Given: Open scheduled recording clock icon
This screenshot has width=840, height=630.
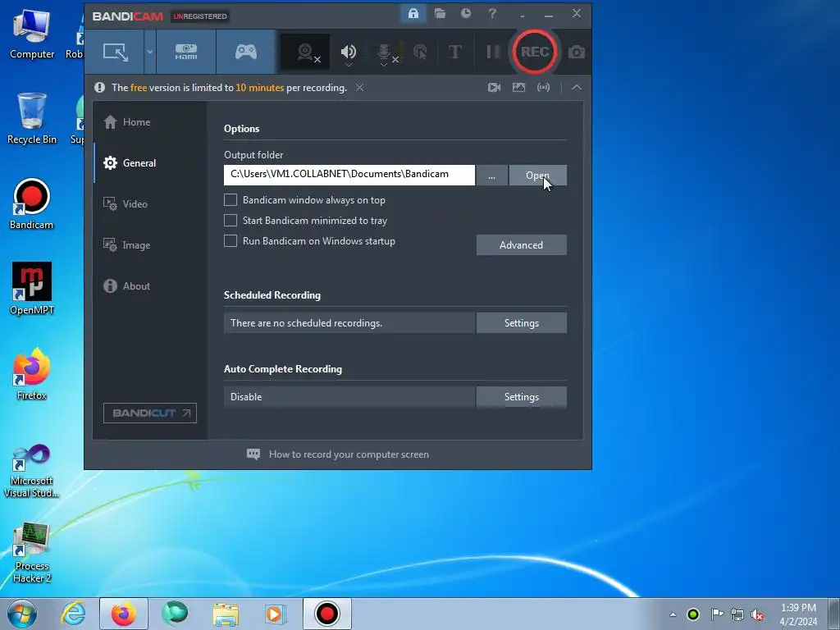Looking at the screenshot, I should (466, 13).
